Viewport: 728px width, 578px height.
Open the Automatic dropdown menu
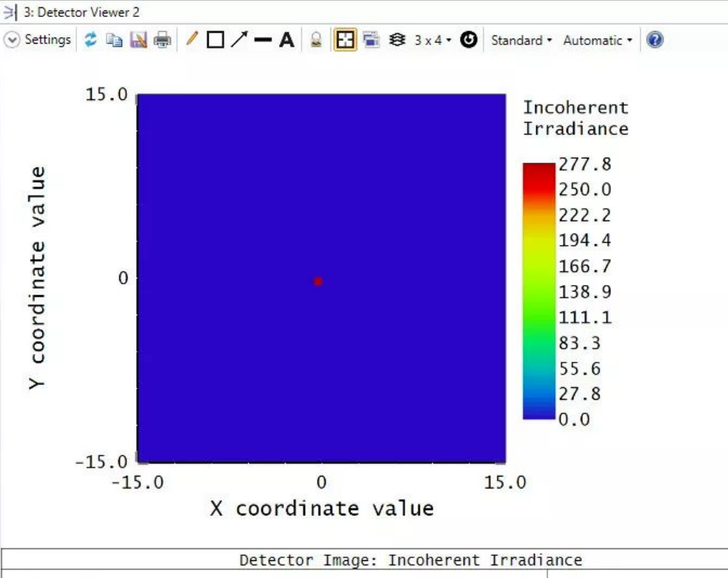[598, 41]
